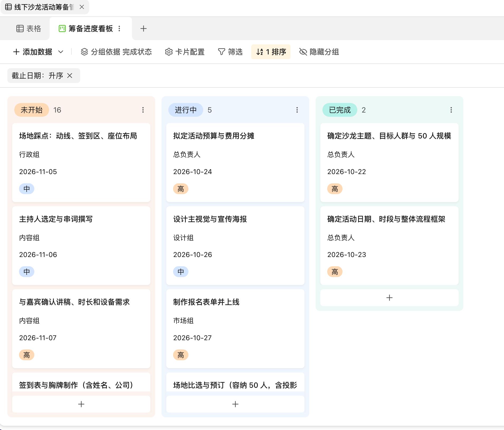Viewport: 504px width, 430px height.
Task: Add a new card in 进行中 column
Action: coord(235,404)
